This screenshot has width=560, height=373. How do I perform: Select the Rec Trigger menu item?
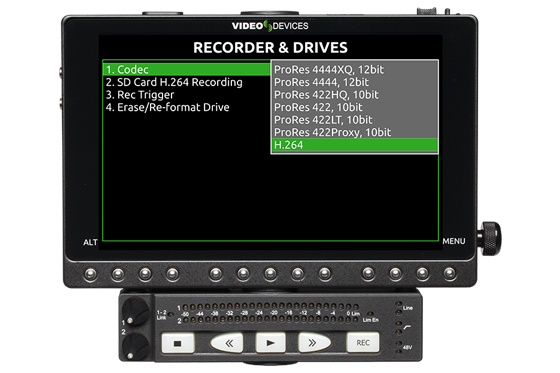[140, 95]
